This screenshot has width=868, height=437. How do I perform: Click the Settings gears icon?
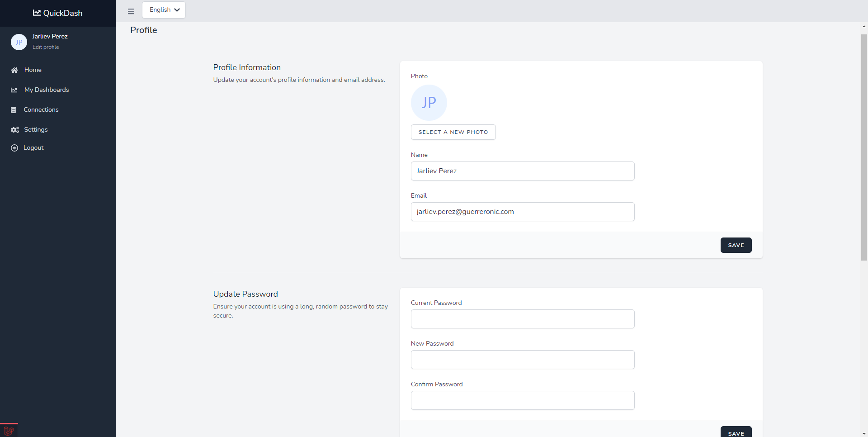click(15, 130)
